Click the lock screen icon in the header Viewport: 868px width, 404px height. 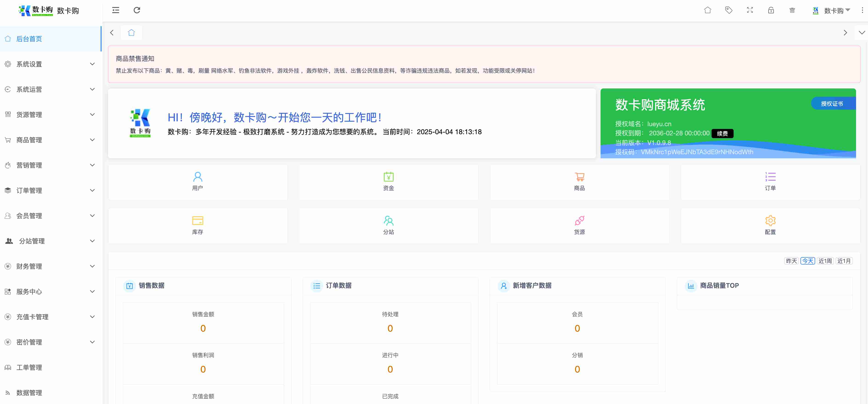click(x=771, y=10)
